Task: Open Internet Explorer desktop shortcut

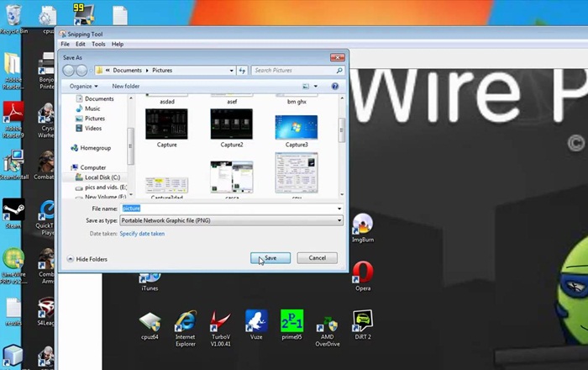Action: click(186, 329)
